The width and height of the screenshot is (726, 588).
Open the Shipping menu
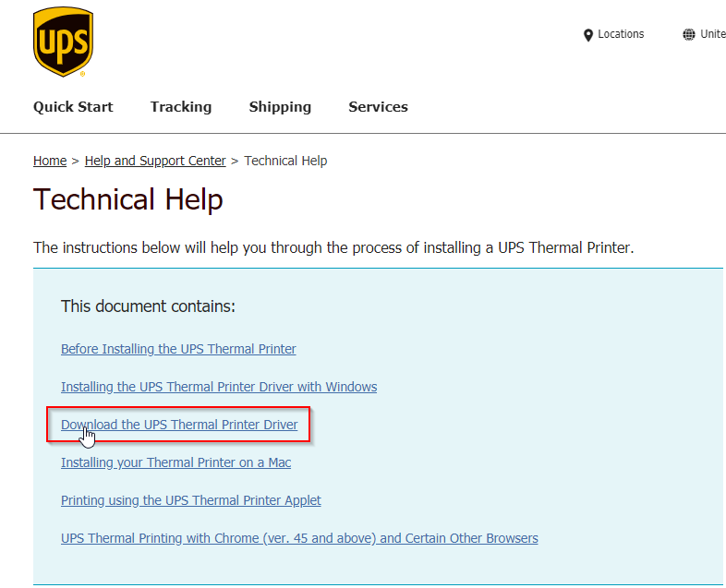click(x=280, y=107)
